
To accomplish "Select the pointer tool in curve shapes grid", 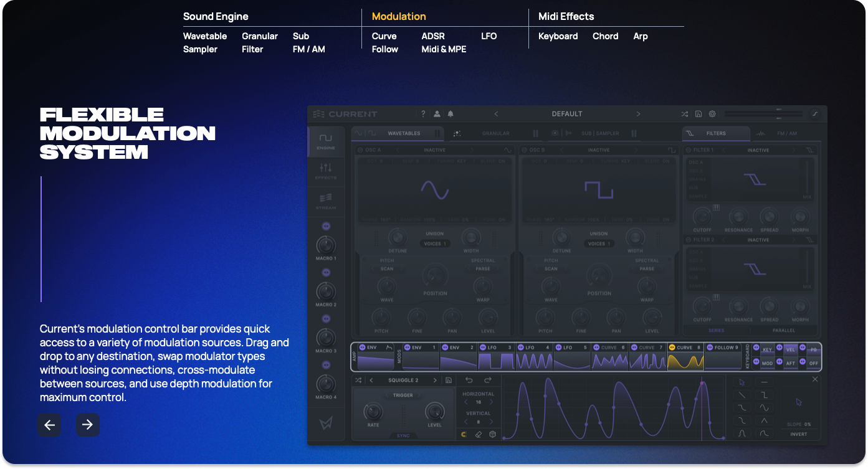I will point(742,382).
